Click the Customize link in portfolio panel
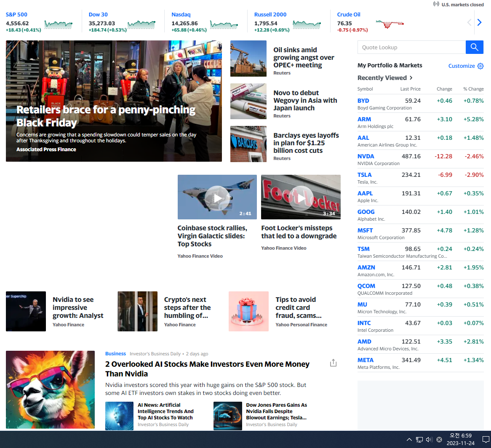This screenshot has width=491, height=448. tap(462, 66)
